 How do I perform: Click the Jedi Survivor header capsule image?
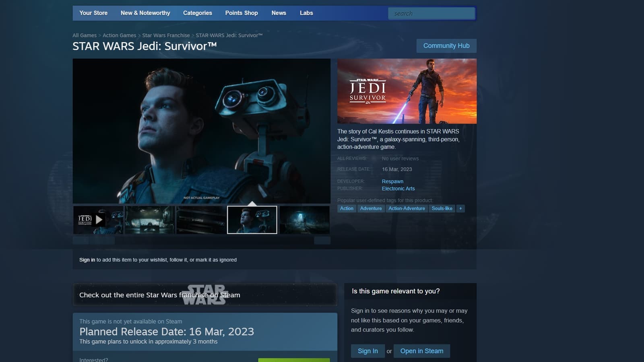click(x=407, y=91)
